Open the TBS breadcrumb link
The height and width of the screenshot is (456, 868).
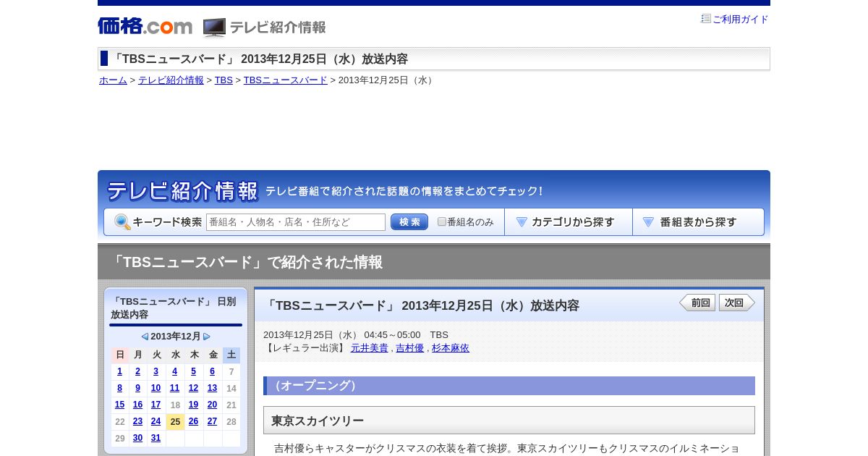tap(224, 80)
